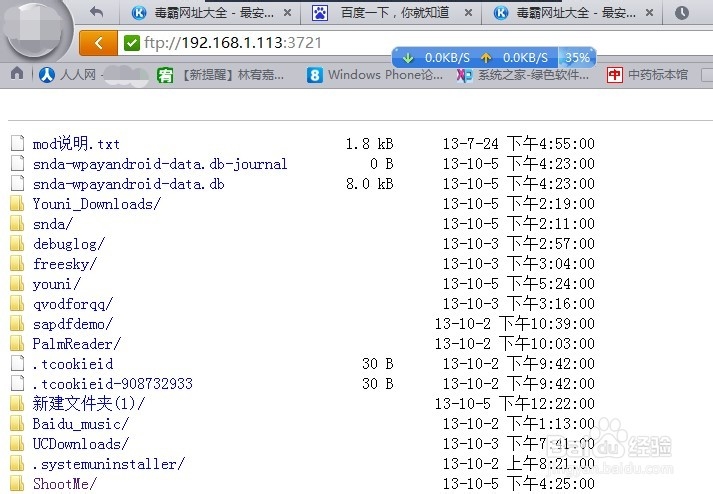Open the 系统之家-绿色软件 bookmark
Image resolution: width=713 pixels, height=494 pixels.
[523, 75]
